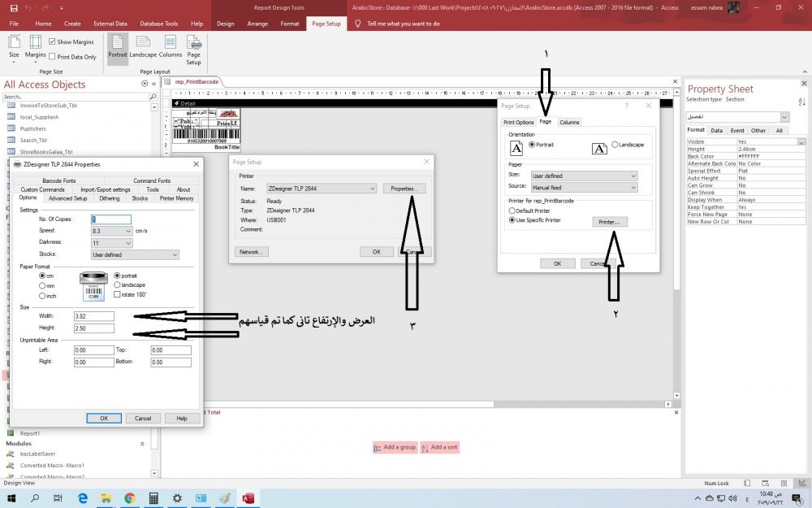Select the cm paper format unit
The image size is (812, 508).
42,276
